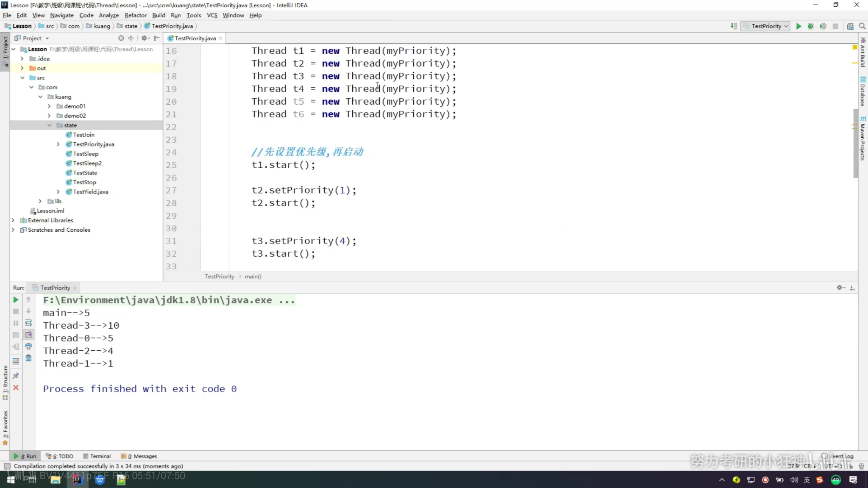Toggle tool window bars via status corner icon
Screen dimensions: 868x488
[7, 466]
